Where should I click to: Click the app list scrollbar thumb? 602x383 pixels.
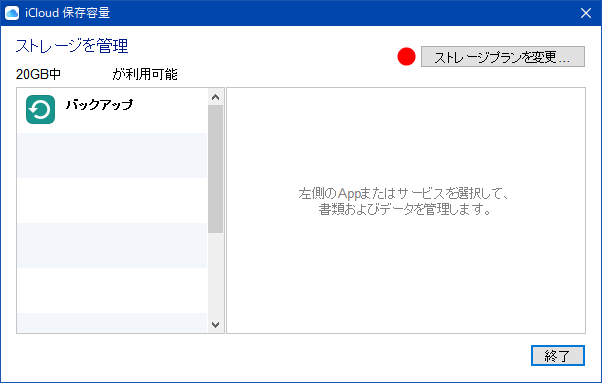pos(215,169)
